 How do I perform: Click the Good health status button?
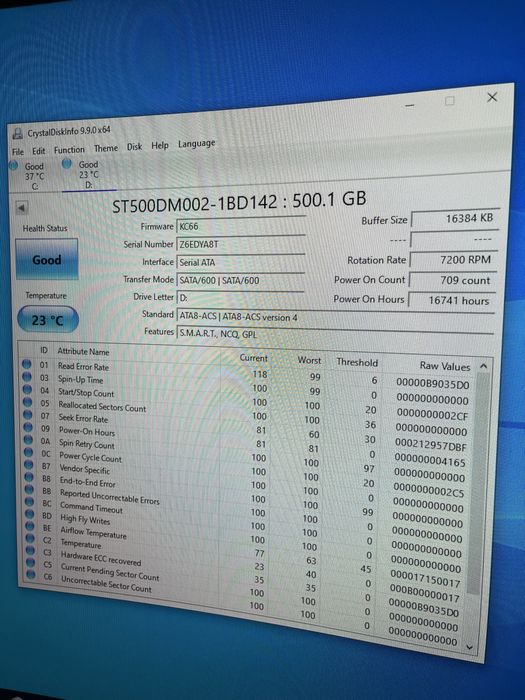click(x=46, y=259)
